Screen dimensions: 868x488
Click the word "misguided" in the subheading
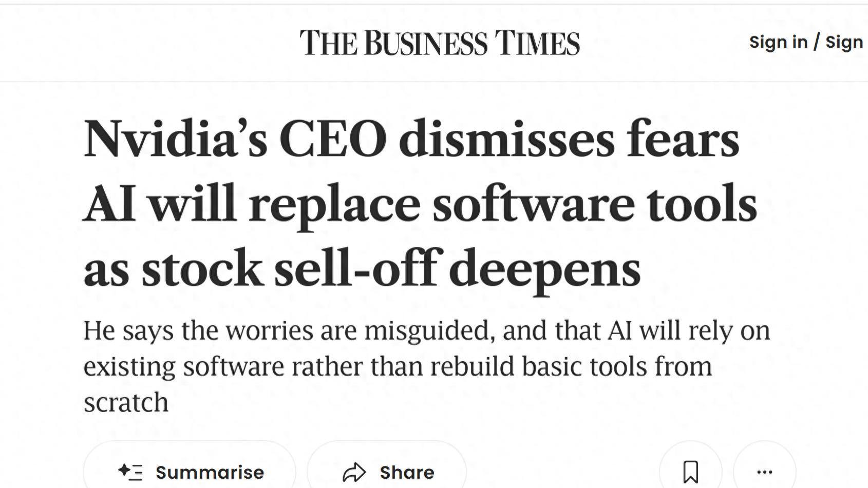[x=429, y=330]
